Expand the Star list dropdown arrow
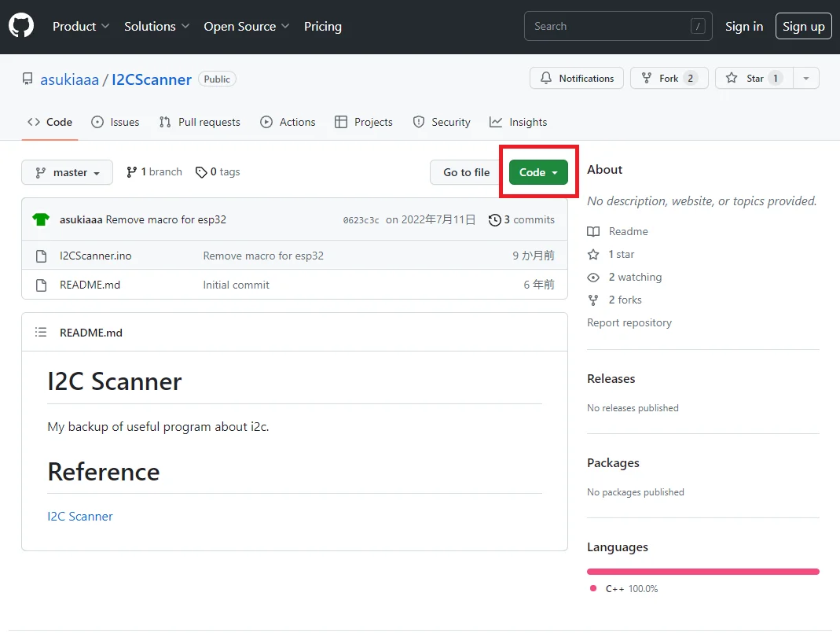840x633 pixels. (x=805, y=79)
